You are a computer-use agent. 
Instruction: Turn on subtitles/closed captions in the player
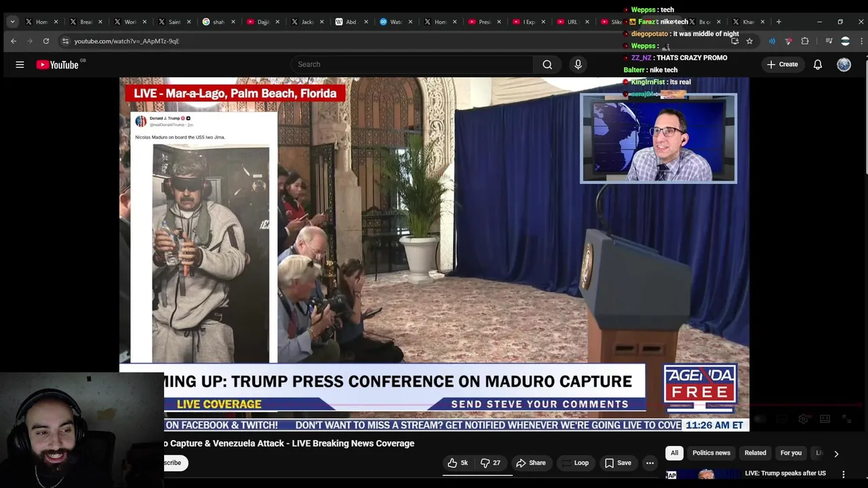782,419
